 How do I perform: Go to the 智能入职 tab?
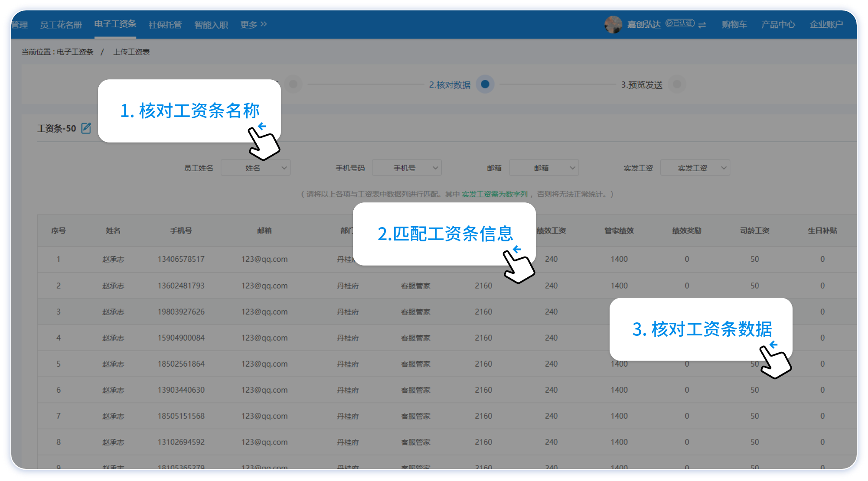point(211,25)
